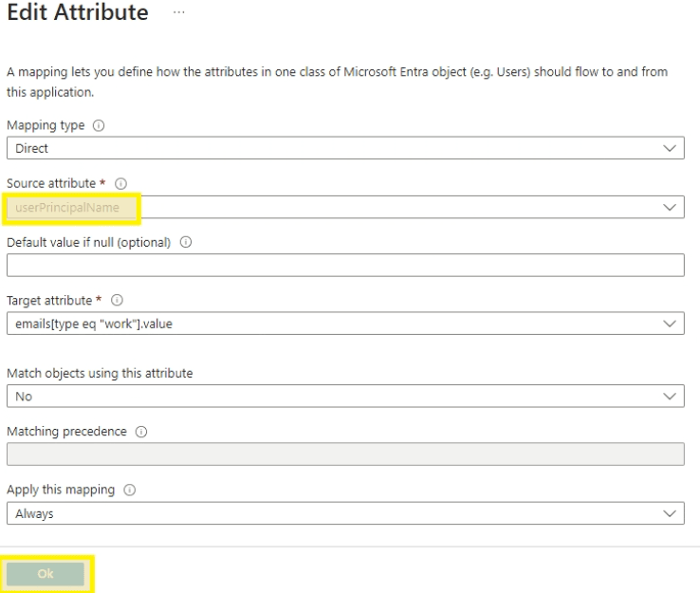
Task: Click the Default value if null text box
Action: 345,265
